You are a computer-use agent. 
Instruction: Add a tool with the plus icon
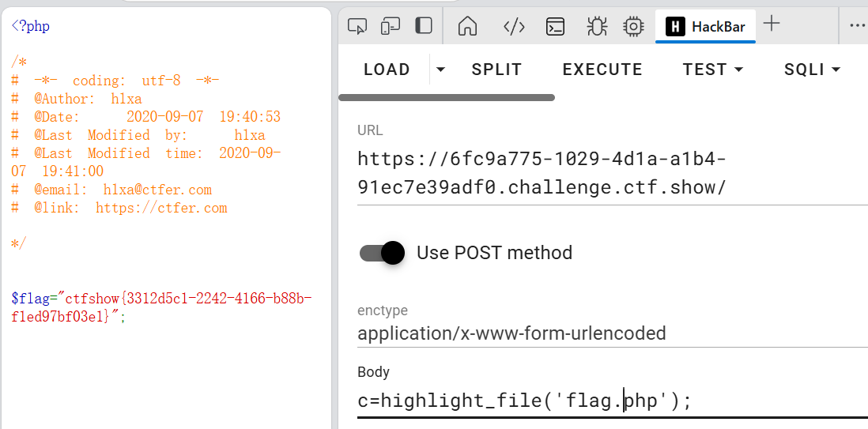772,24
